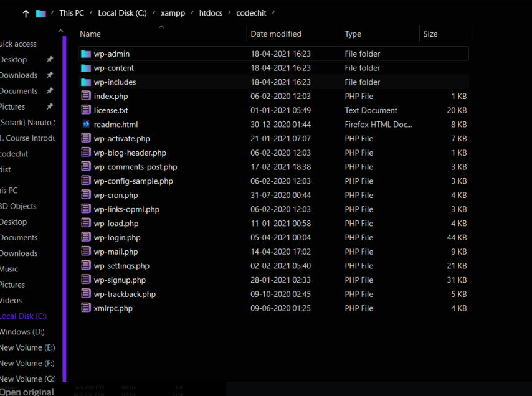Open Music in the navigation pane
Viewport: 532px width, 396px height.
[9, 269]
